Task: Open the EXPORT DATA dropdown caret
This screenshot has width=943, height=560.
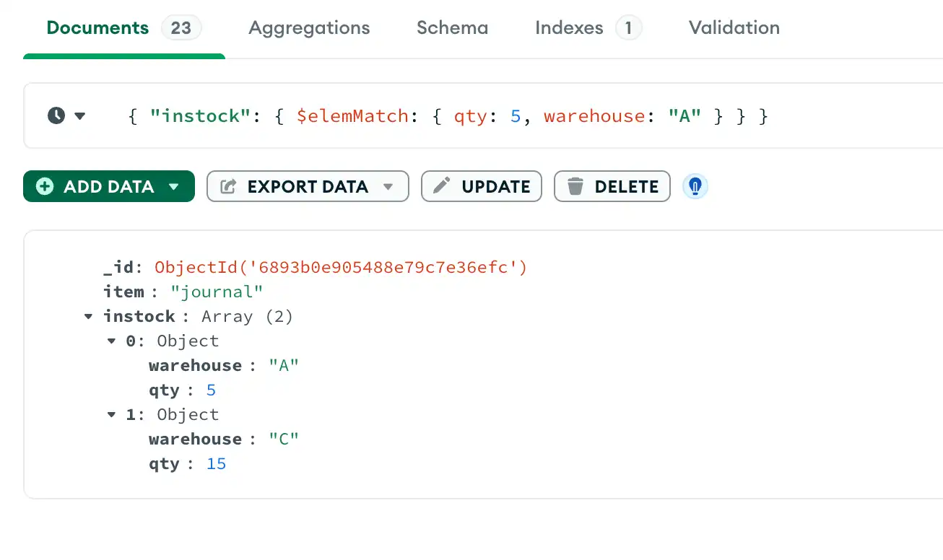Action: [x=389, y=186]
